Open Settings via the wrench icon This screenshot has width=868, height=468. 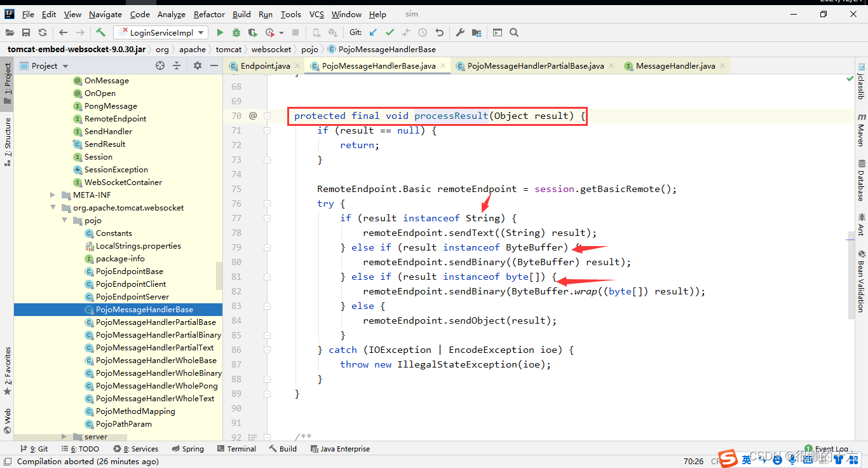(460, 32)
